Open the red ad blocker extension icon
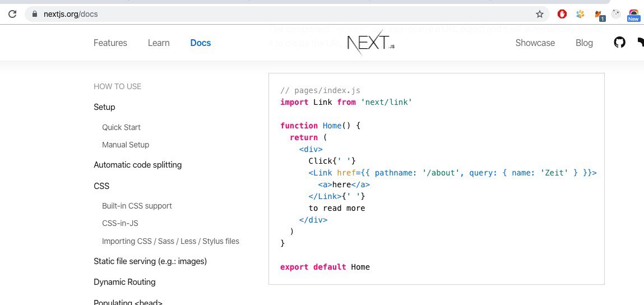The width and height of the screenshot is (644, 305). [x=562, y=14]
